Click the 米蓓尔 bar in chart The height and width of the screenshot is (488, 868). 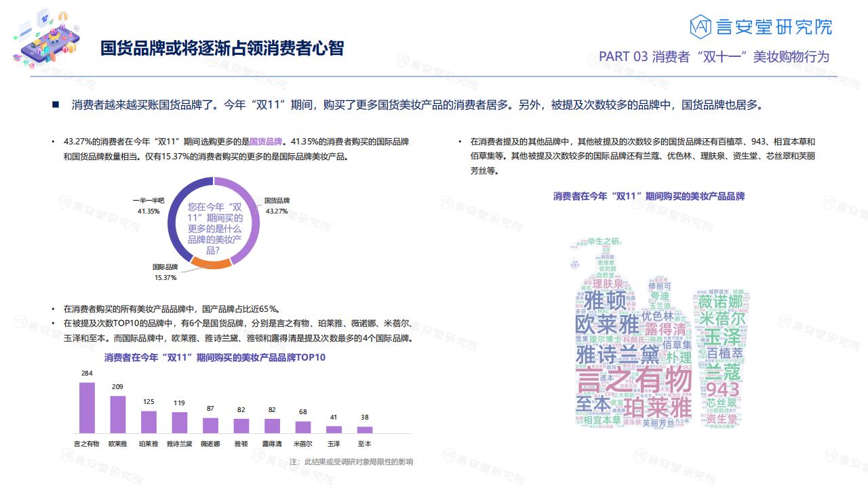(303, 427)
